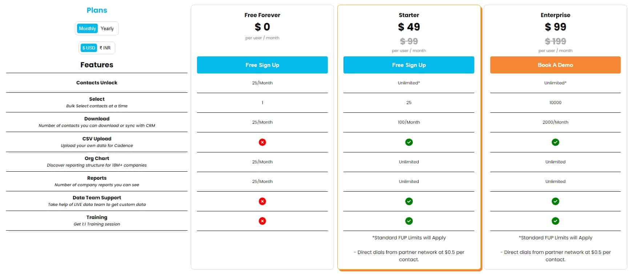This screenshot has height=279, width=644.
Task: Click green check for Starter Data Team Support
Action: [409, 201]
